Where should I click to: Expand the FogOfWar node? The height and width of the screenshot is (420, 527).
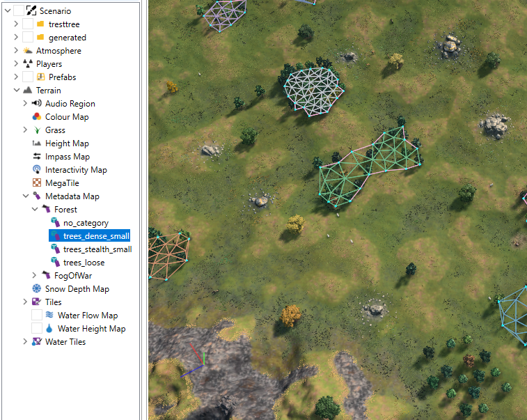click(x=34, y=275)
